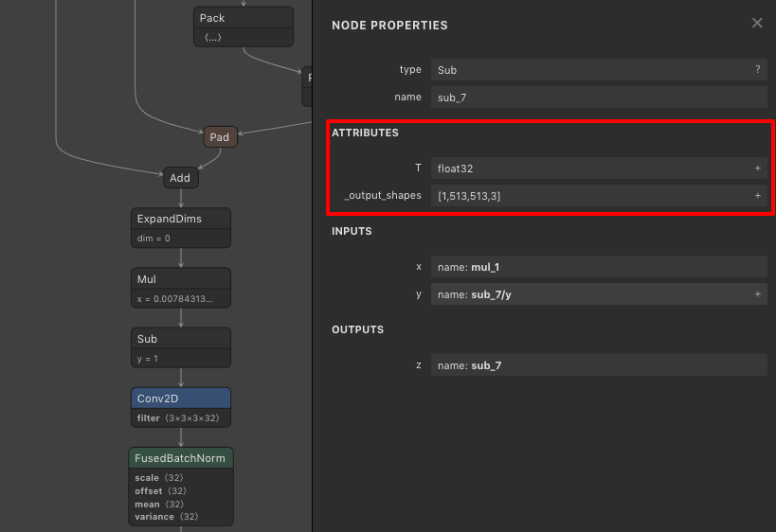776x532 pixels.
Task: Click the (...) text in Pack node
Action: 213,37
